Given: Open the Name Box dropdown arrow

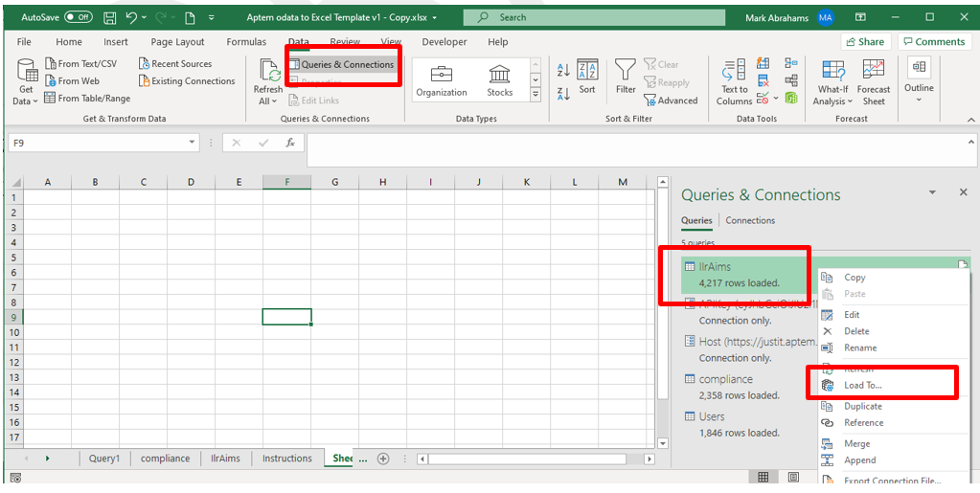Looking at the screenshot, I should click(x=192, y=143).
